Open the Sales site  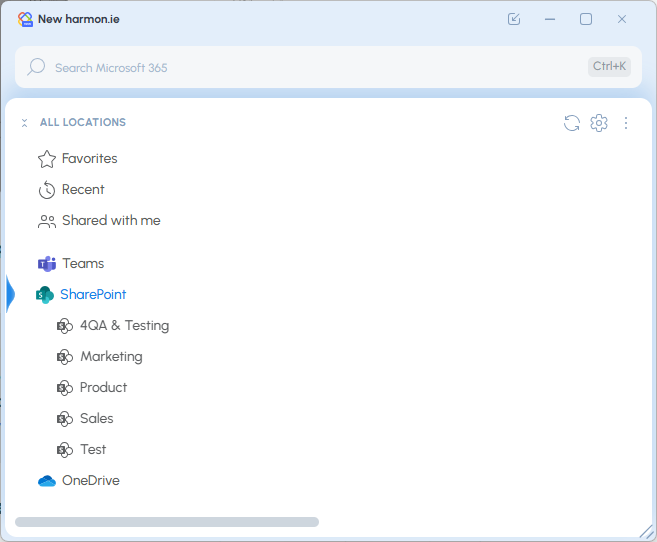point(96,418)
